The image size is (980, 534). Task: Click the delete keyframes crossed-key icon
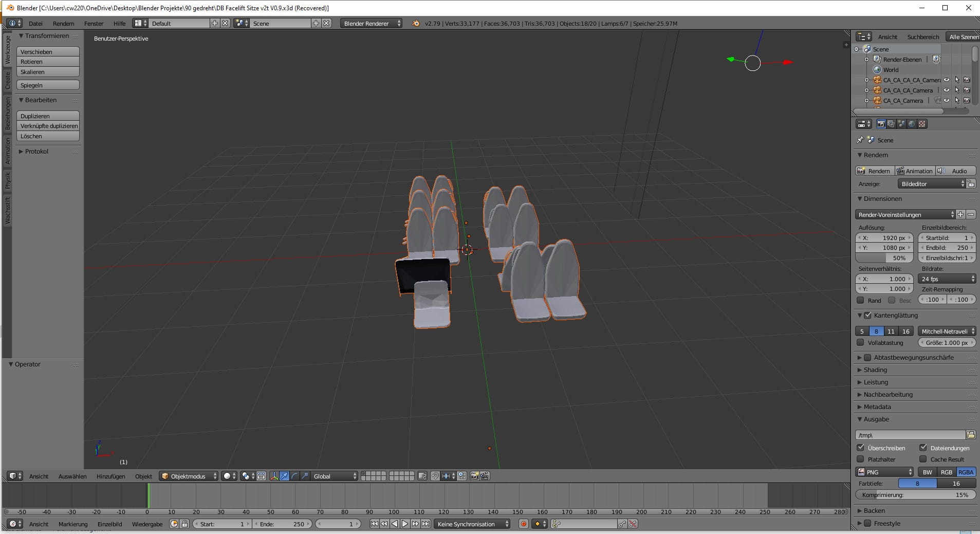tap(633, 524)
